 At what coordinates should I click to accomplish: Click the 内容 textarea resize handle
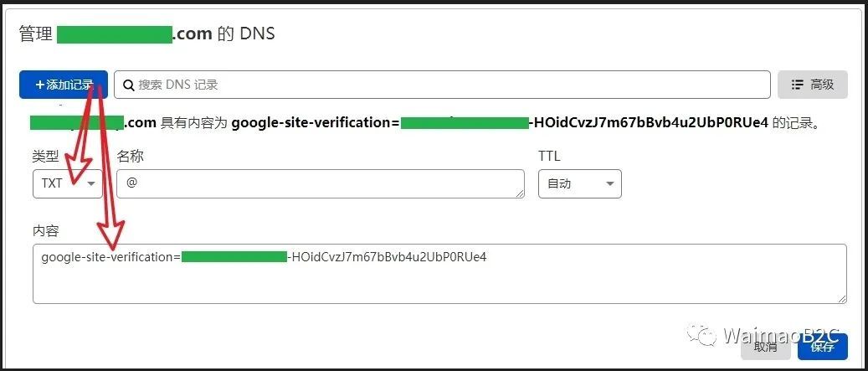[841, 298]
